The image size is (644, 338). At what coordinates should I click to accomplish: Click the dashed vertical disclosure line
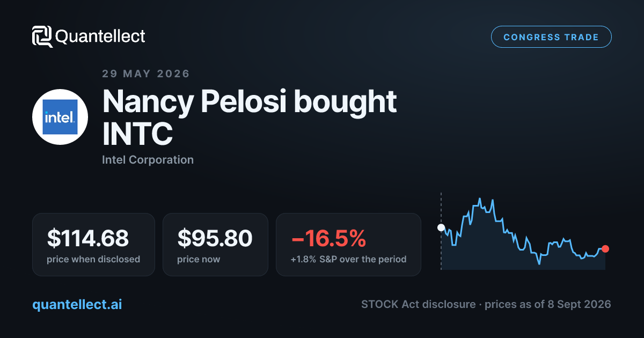(x=441, y=231)
